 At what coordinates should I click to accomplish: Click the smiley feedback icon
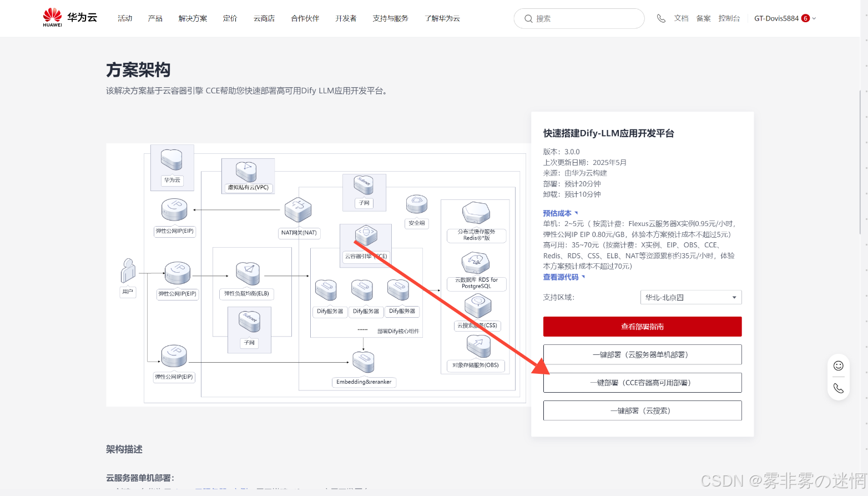tap(838, 365)
